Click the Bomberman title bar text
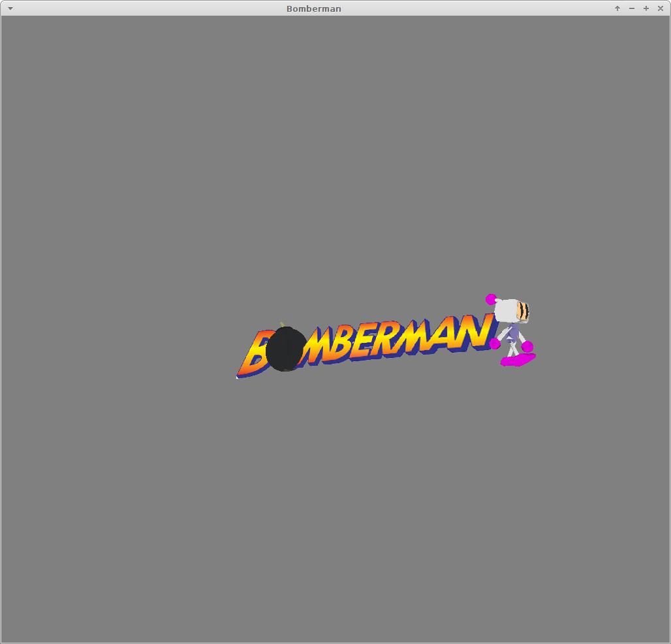Screen dimensions: 671x644 314,8
